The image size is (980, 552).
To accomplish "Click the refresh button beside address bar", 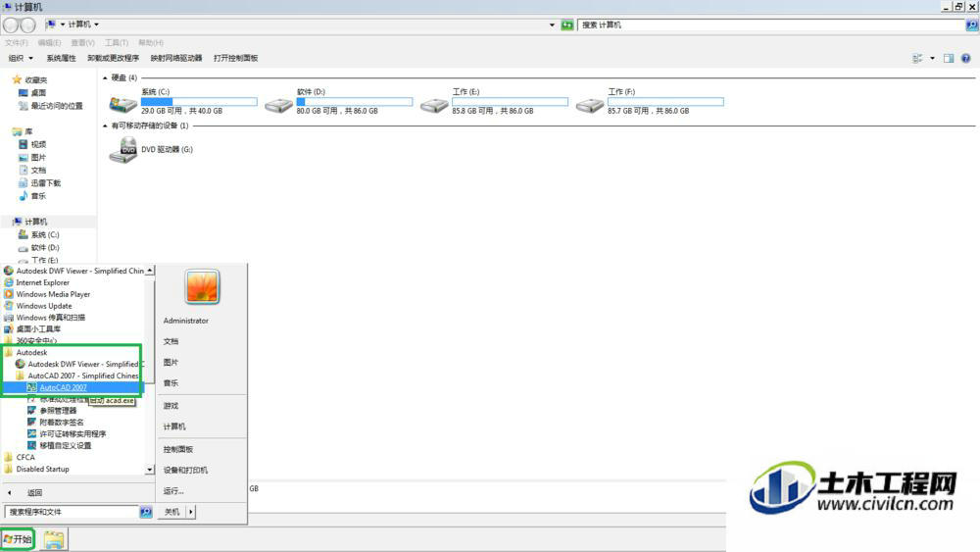I will pos(566,25).
